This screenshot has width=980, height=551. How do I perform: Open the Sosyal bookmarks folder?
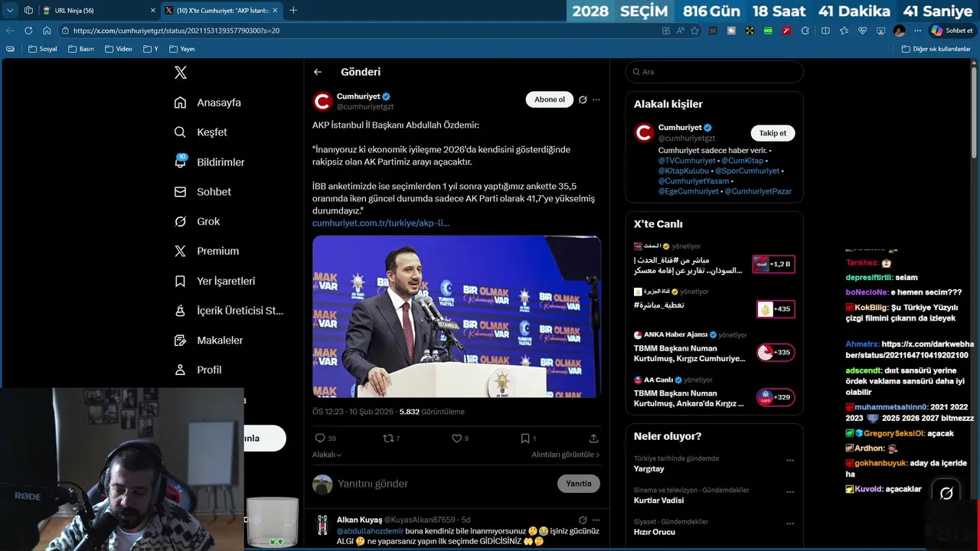pos(43,49)
